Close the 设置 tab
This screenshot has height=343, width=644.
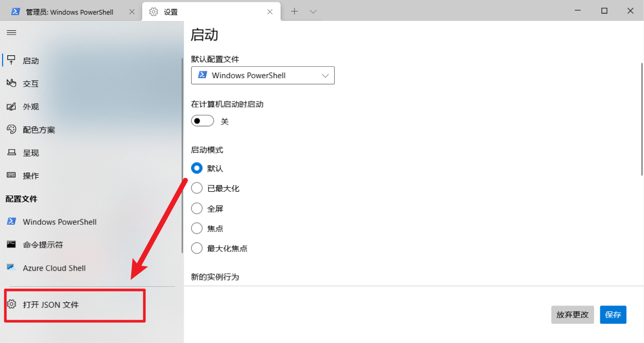[x=270, y=11]
